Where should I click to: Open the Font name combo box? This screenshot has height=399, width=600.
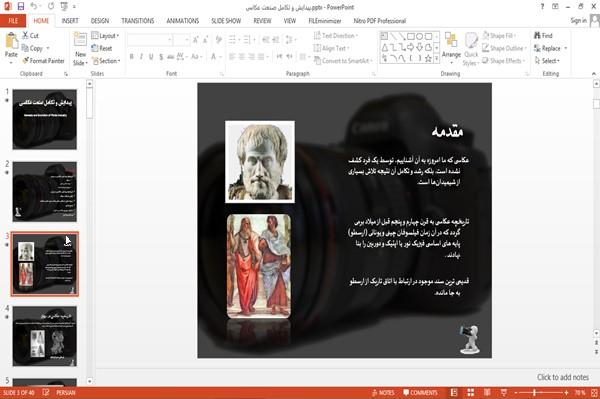point(150,39)
